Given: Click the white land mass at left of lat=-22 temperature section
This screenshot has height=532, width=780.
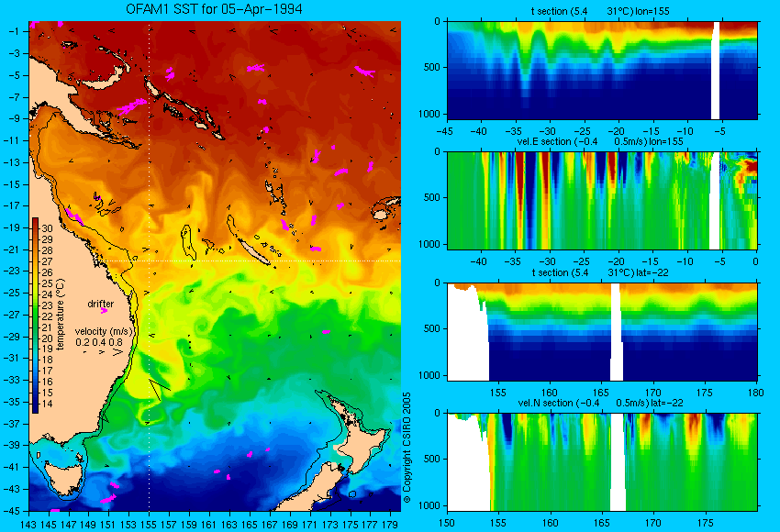Looking at the screenshot, I should coord(466,338).
